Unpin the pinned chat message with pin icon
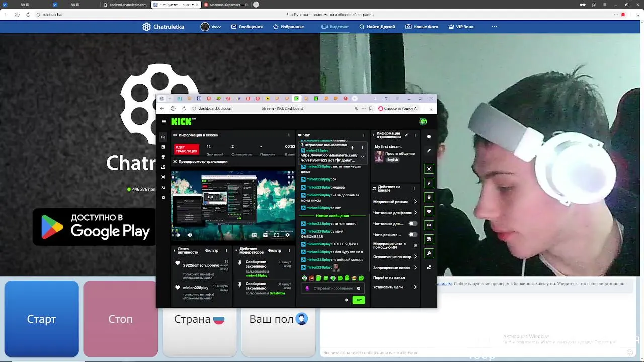Viewport: 644px width, 362px height. (x=352, y=148)
